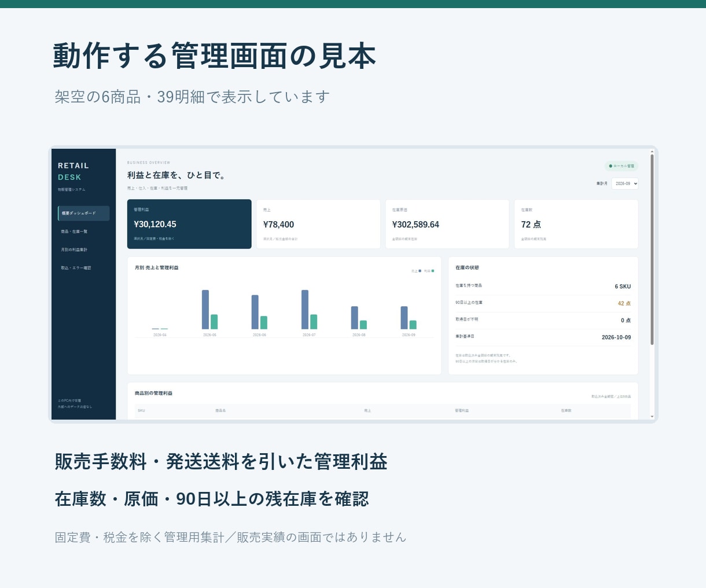Click the 2026-05 blue sales bar

pos(205,310)
